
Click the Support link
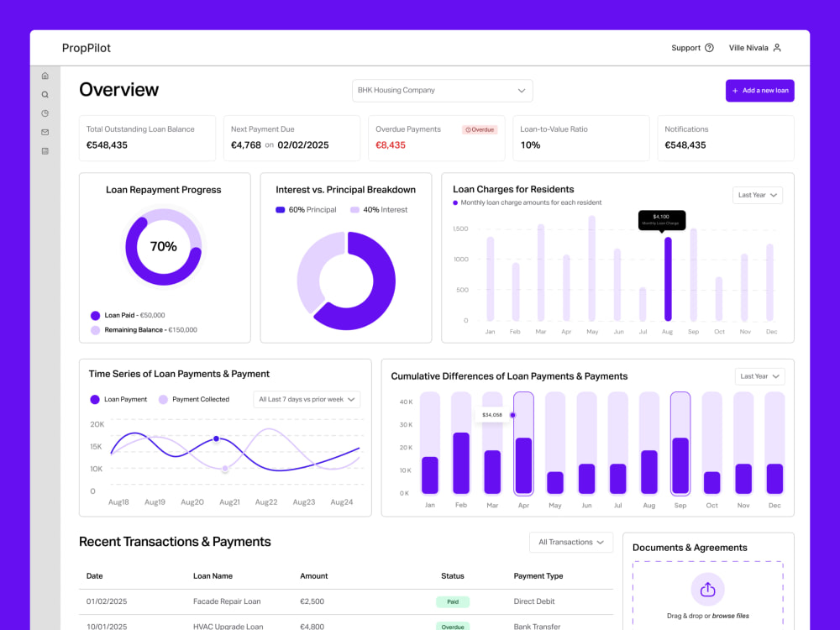click(692, 48)
